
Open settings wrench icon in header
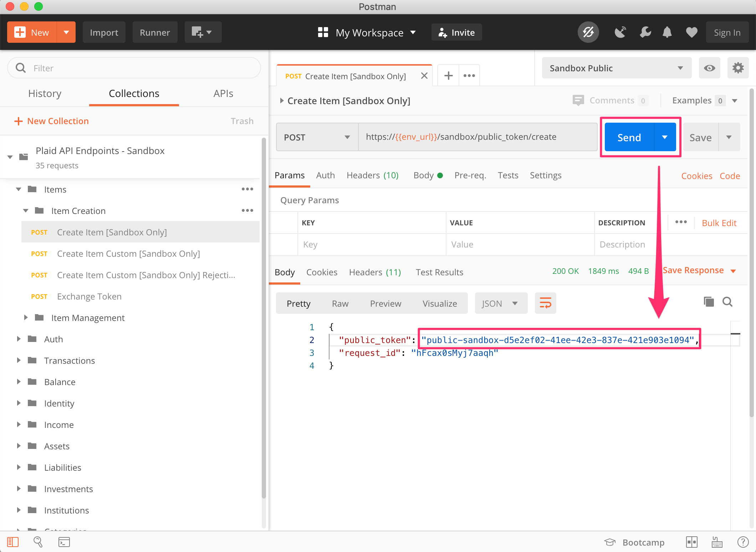point(645,32)
